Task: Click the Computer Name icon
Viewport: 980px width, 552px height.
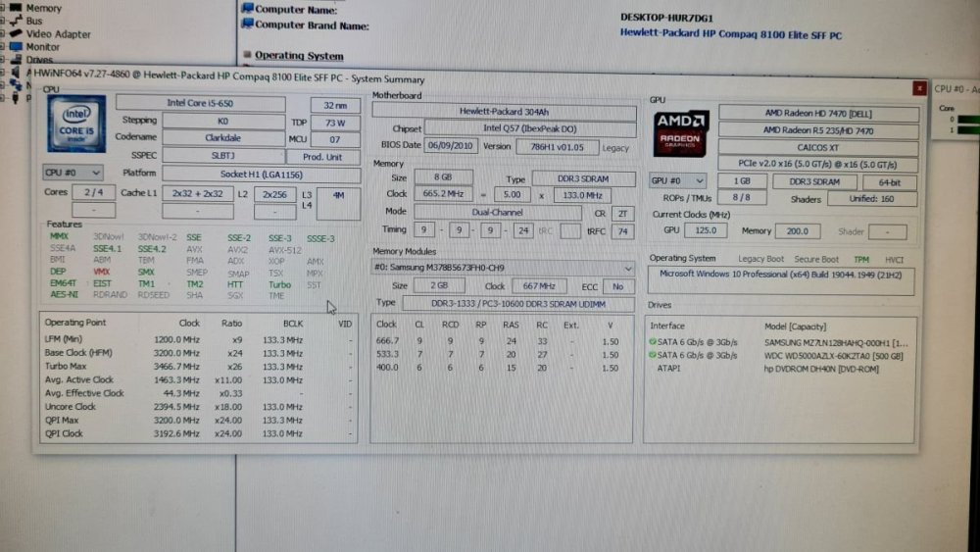Action: pos(248,9)
